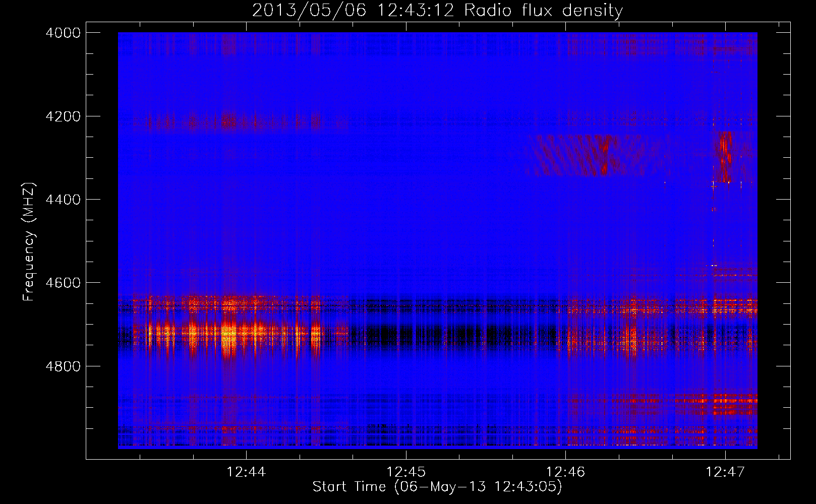The width and height of the screenshot is (816, 504).
Task: Click the 12:47 time axis label
Action: coord(725,472)
